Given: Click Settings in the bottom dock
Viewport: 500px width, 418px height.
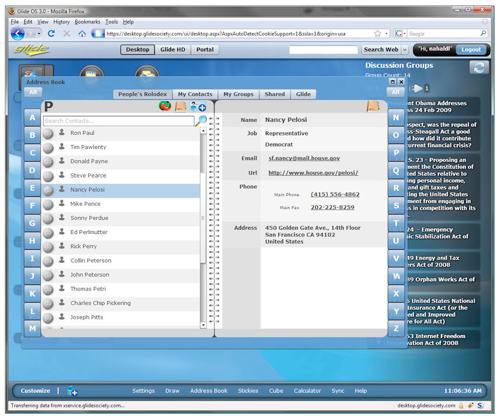Looking at the screenshot, I should coord(143,391).
